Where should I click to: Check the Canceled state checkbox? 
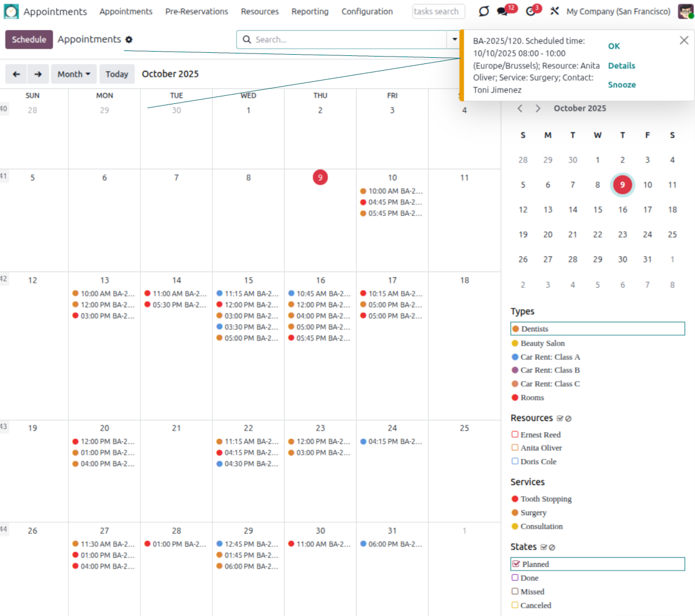(x=515, y=605)
